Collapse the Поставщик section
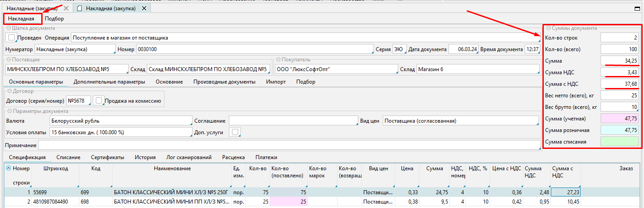This screenshot has width=644, height=208. [8, 60]
